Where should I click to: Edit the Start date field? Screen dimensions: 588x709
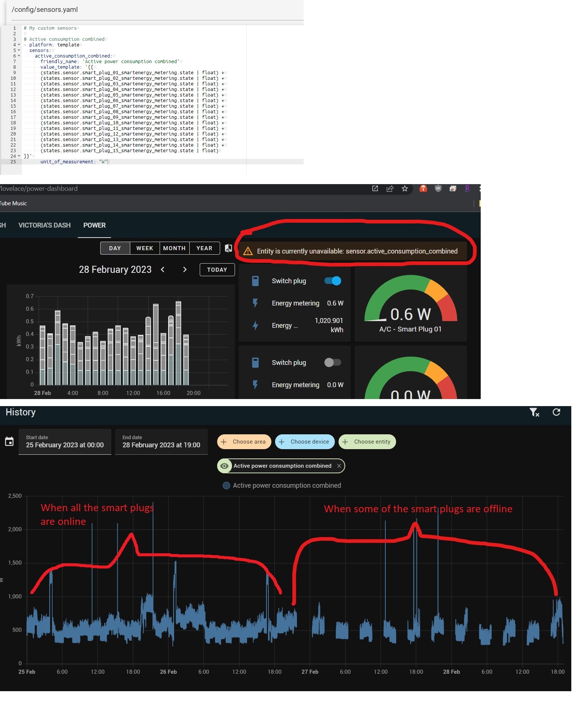pyautogui.click(x=65, y=442)
